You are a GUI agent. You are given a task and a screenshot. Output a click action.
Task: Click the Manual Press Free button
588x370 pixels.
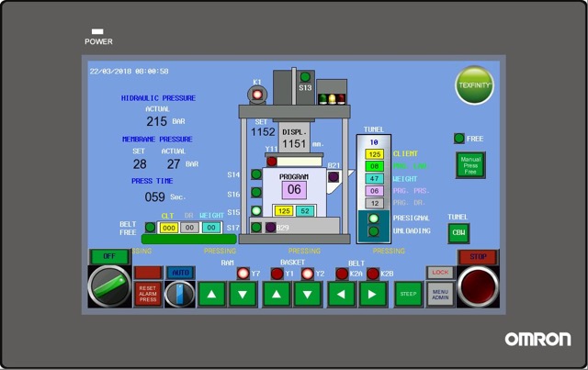(470, 165)
